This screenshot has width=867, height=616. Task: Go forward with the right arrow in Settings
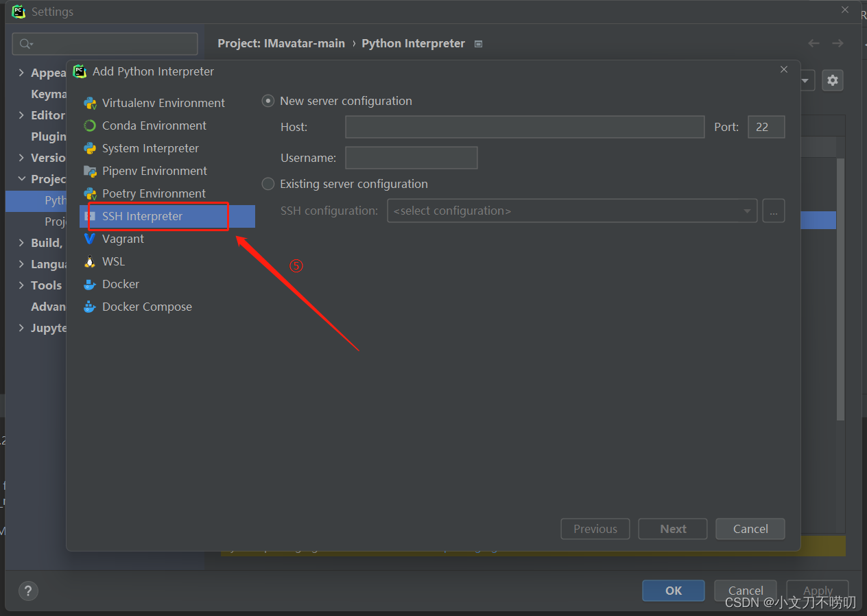pyautogui.click(x=838, y=43)
